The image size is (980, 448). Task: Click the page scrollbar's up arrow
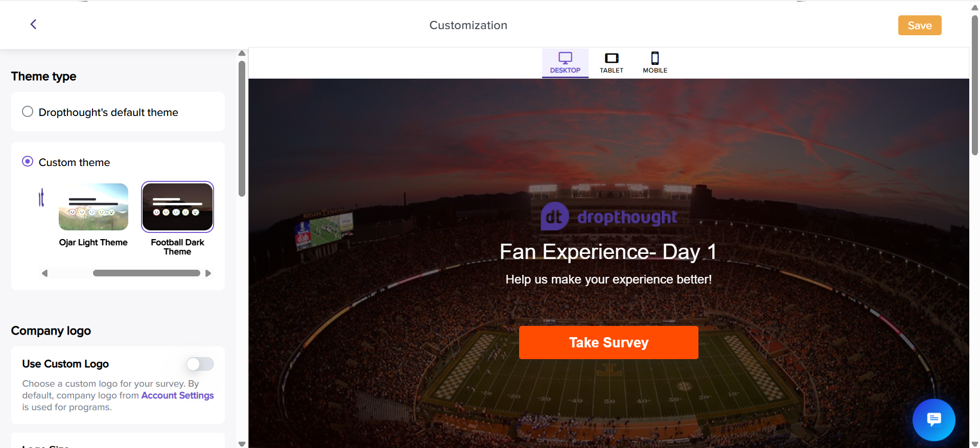click(x=975, y=8)
